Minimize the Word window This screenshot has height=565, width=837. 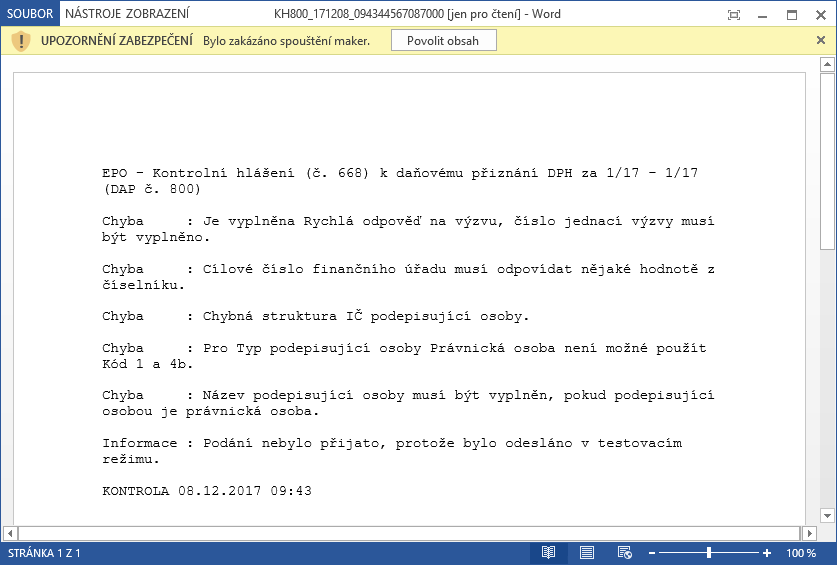click(762, 15)
